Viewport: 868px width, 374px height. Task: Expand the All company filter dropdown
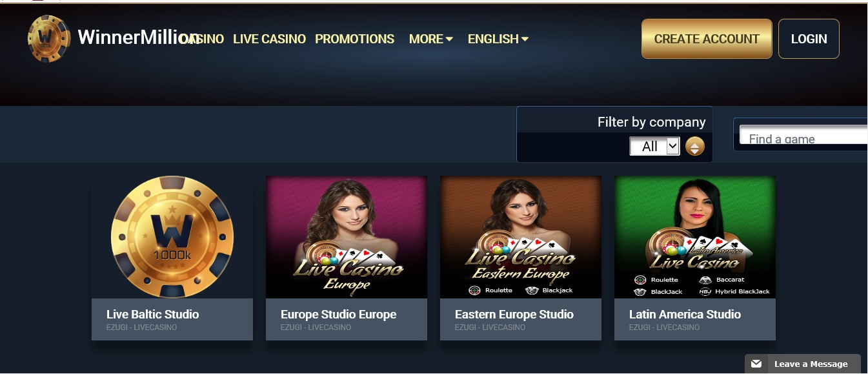654,147
